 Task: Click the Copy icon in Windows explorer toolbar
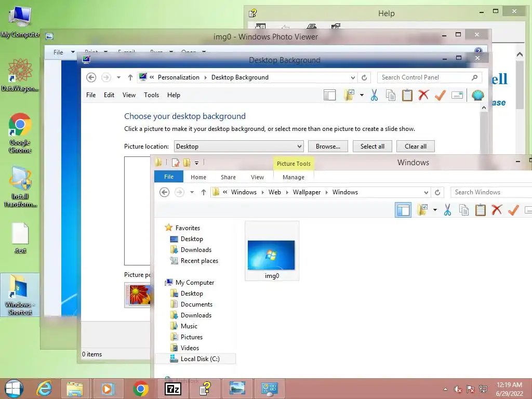(x=464, y=210)
